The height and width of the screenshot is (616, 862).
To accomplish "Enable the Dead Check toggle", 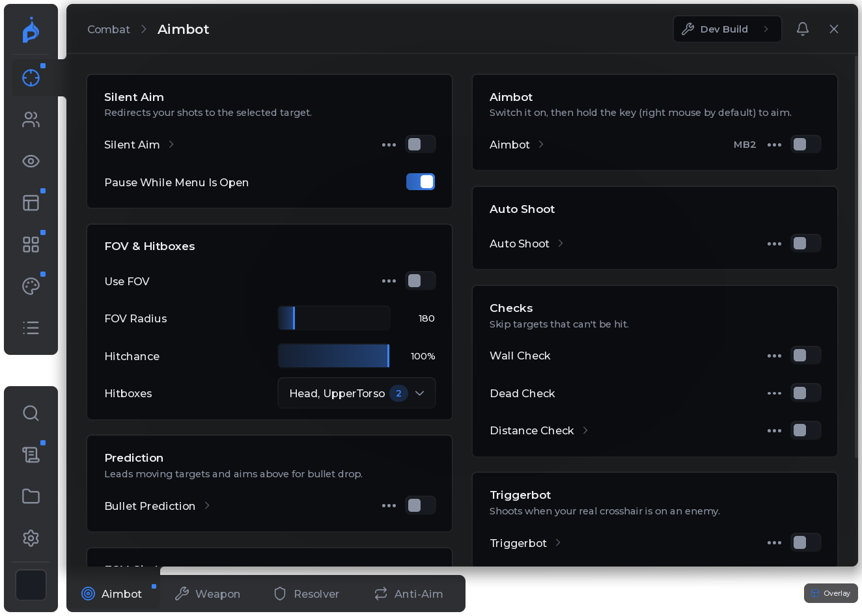I will (x=806, y=393).
